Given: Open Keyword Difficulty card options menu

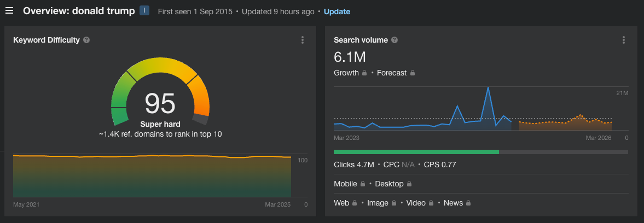Looking at the screenshot, I should (x=303, y=40).
